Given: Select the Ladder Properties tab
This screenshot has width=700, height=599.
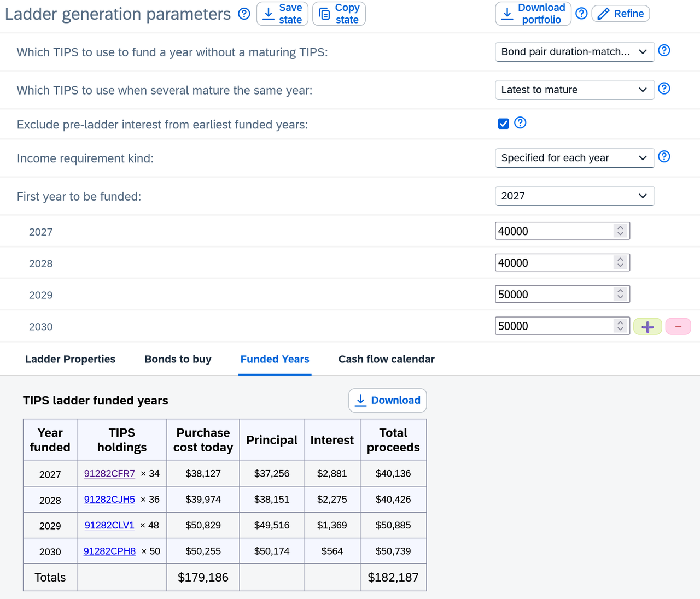Looking at the screenshot, I should [70, 359].
